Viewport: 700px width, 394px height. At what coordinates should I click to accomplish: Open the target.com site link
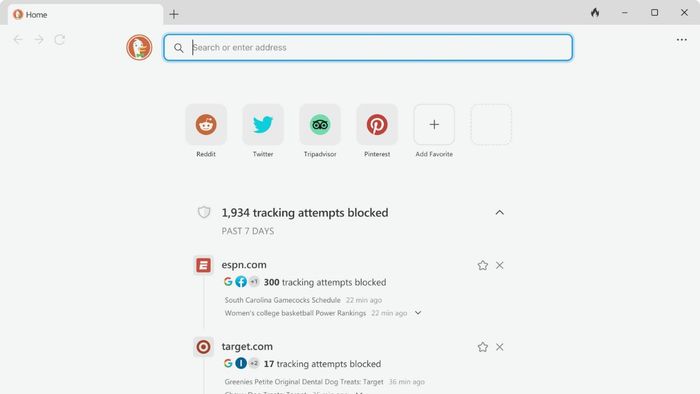pyautogui.click(x=247, y=347)
